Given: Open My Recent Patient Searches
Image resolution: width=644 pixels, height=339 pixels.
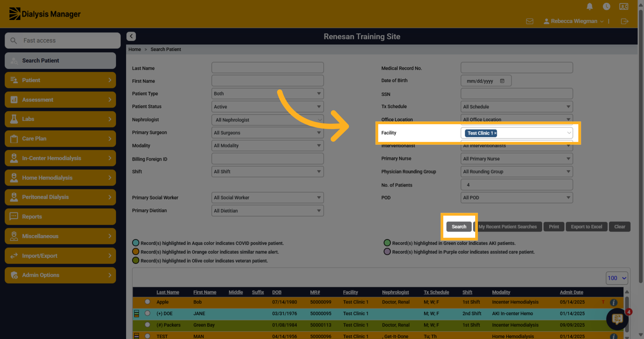Looking at the screenshot, I should tap(507, 227).
